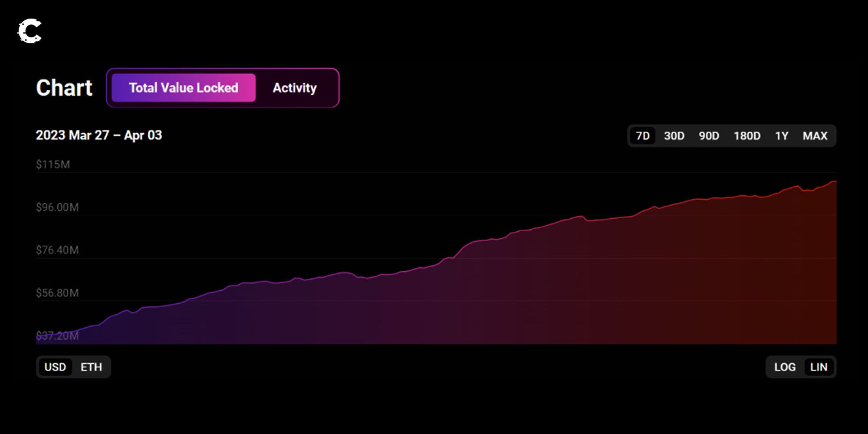This screenshot has width=868, height=434.
Task: Toggle the currency to USD
Action: point(55,367)
